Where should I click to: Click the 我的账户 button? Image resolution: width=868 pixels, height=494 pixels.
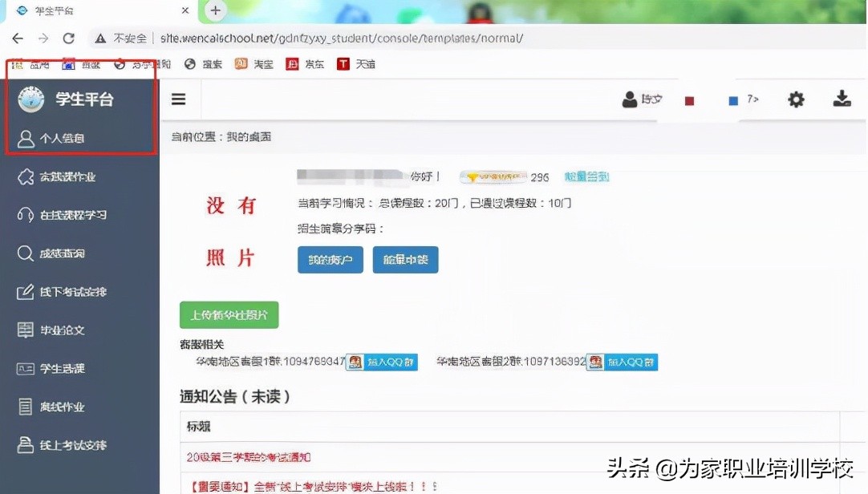point(330,260)
